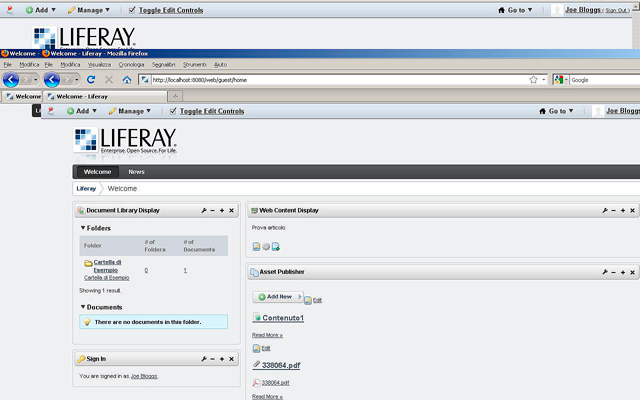
Task: Open Google search engine selector icon
Action: coord(559,80)
